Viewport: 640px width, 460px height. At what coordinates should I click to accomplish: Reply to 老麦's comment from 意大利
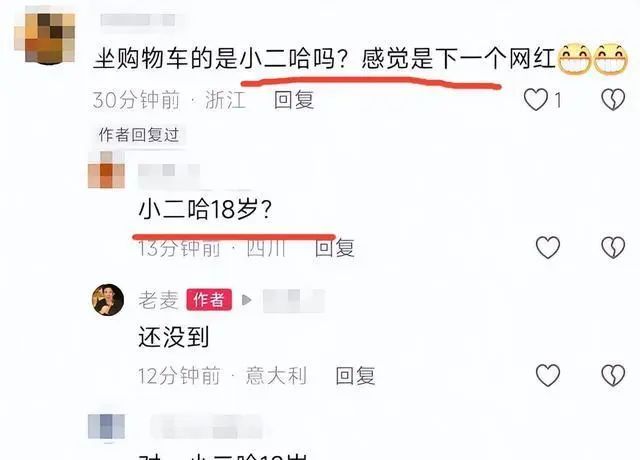click(355, 376)
